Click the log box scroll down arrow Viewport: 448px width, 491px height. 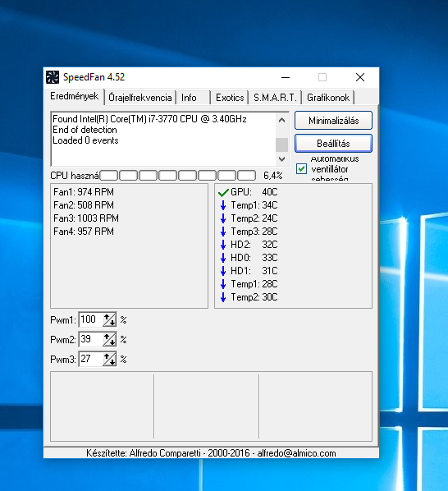(x=282, y=159)
